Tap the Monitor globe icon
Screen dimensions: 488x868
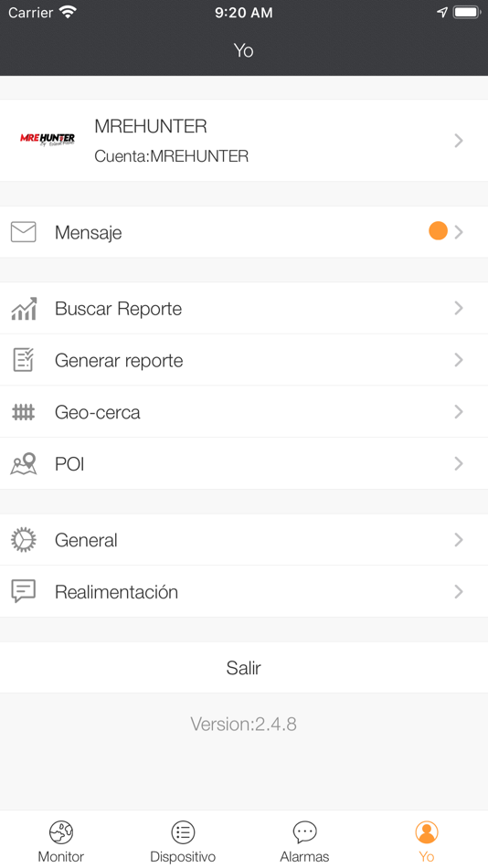61,831
